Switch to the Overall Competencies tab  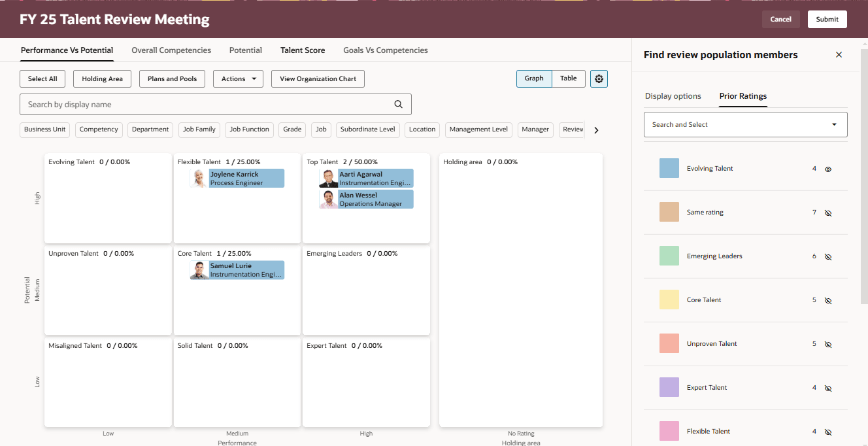pos(171,50)
